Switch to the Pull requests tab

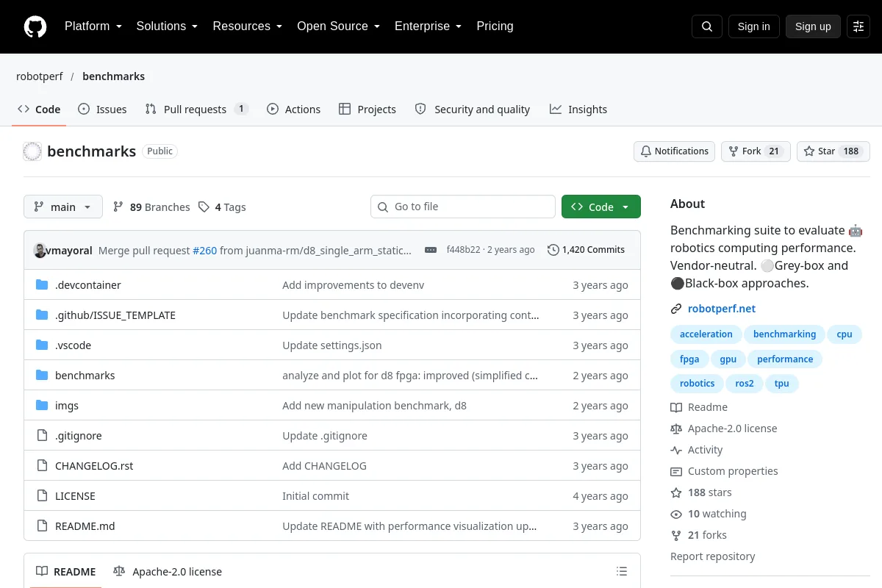(197, 110)
